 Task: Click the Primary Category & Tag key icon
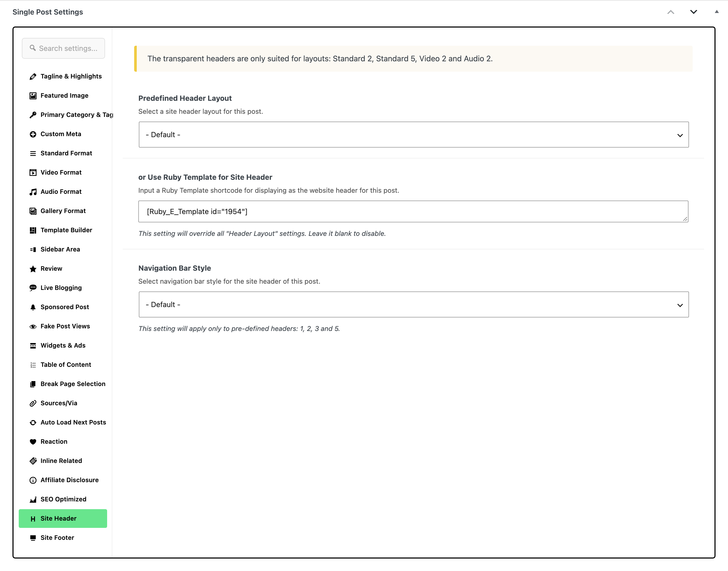coord(33,115)
